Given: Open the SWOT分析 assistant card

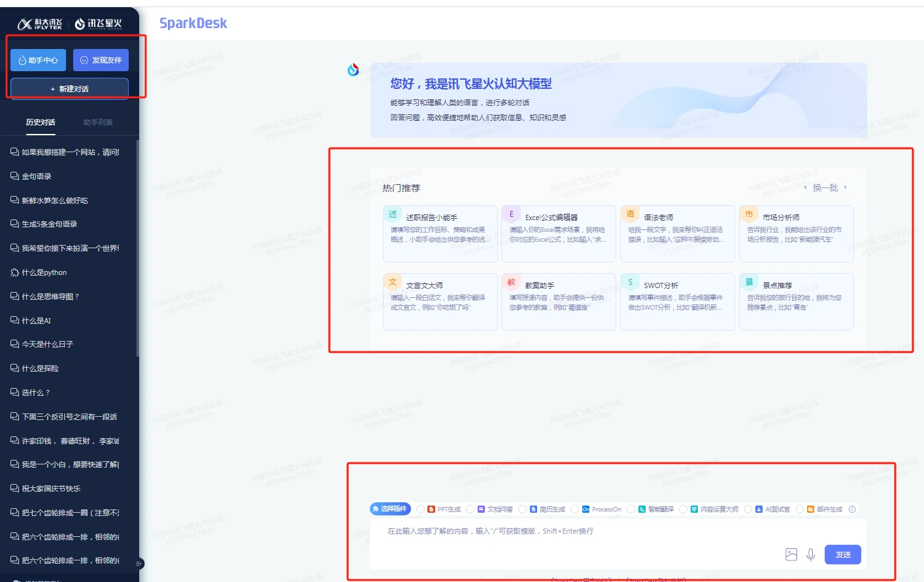Looking at the screenshot, I should (678, 302).
